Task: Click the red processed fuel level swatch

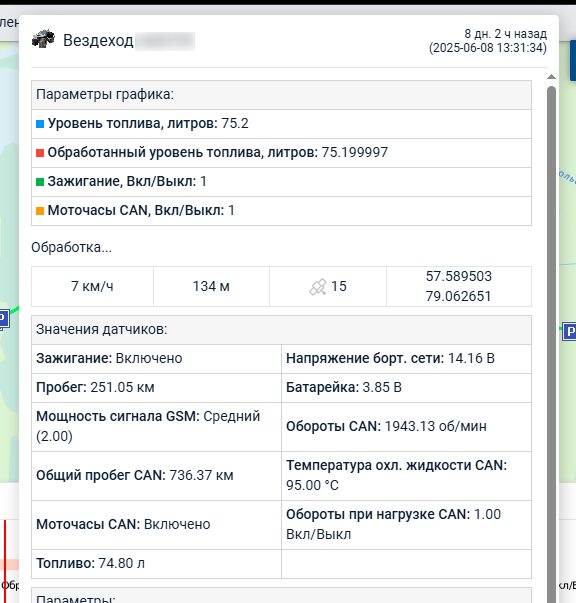Action: [x=40, y=153]
